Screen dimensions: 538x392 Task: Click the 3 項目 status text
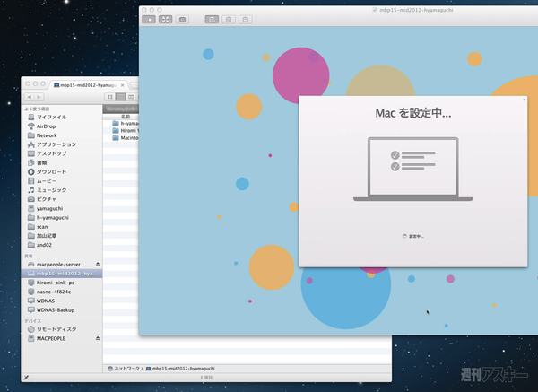tap(206, 378)
